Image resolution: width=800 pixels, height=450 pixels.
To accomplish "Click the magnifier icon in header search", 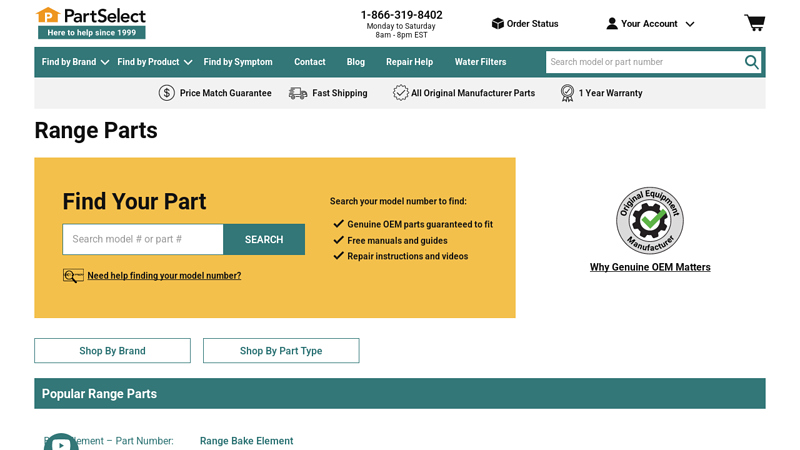I will (x=751, y=62).
